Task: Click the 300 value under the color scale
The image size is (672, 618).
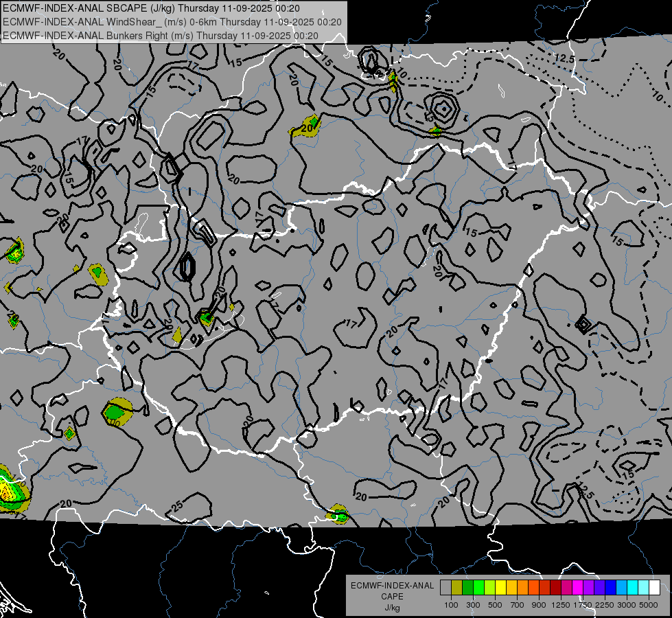Action: pyautogui.click(x=473, y=605)
